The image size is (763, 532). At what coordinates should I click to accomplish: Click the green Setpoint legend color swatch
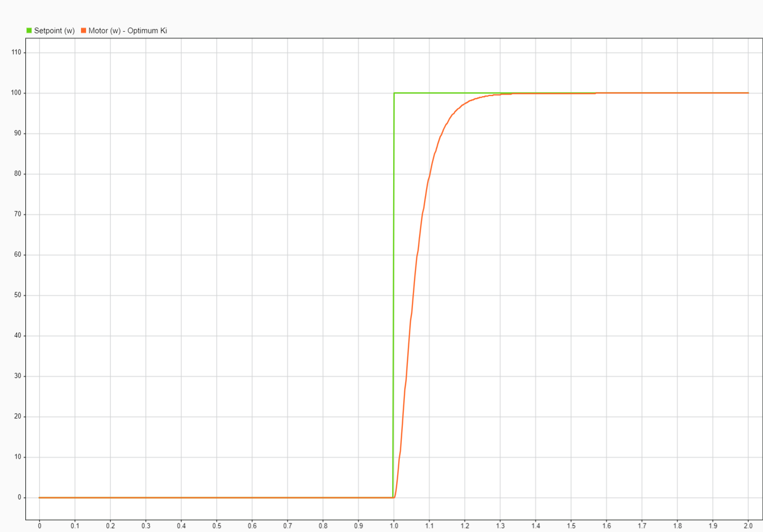(29, 31)
